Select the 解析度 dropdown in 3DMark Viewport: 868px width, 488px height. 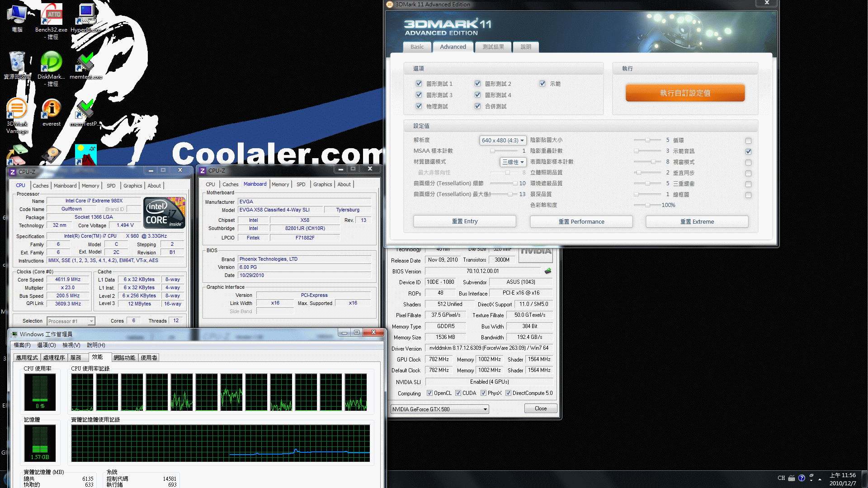pos(501,140)
